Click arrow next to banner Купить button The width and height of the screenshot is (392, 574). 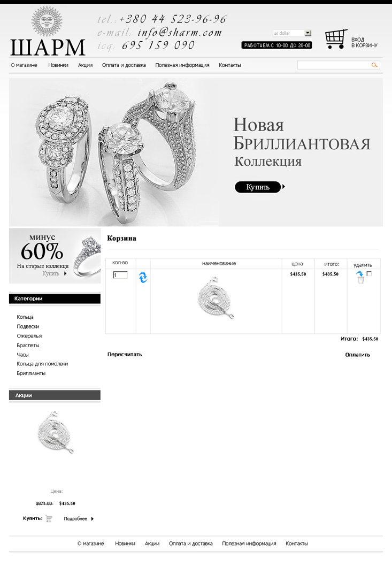(x=283, y=187)
